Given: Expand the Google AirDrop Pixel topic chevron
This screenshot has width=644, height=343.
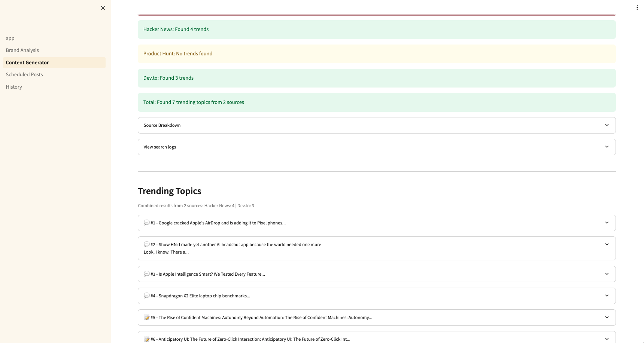Looking at the screenshot, I should [607, 223].
